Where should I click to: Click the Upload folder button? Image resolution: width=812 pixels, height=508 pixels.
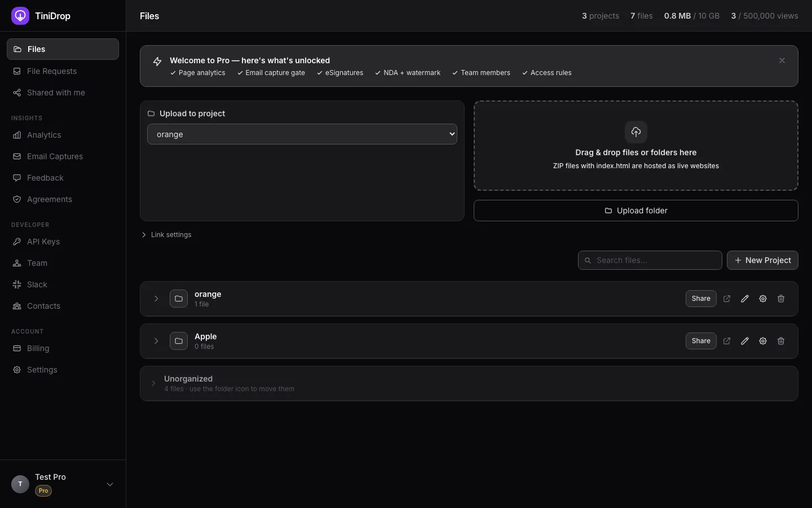[636, 211]
